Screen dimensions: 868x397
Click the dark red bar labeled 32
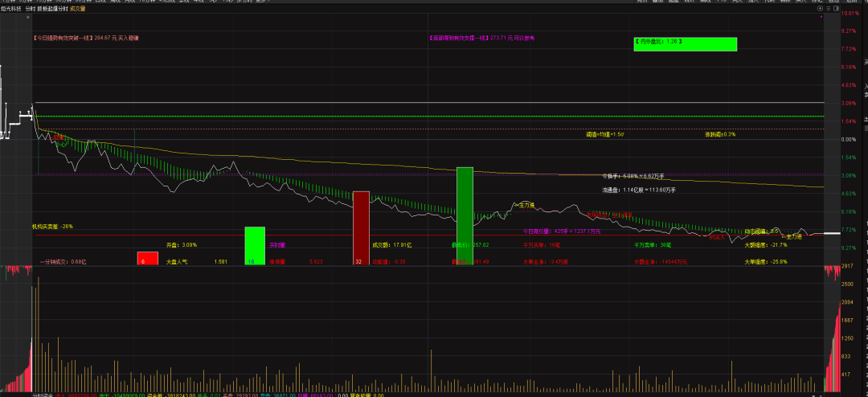click(x=361, y=227)
